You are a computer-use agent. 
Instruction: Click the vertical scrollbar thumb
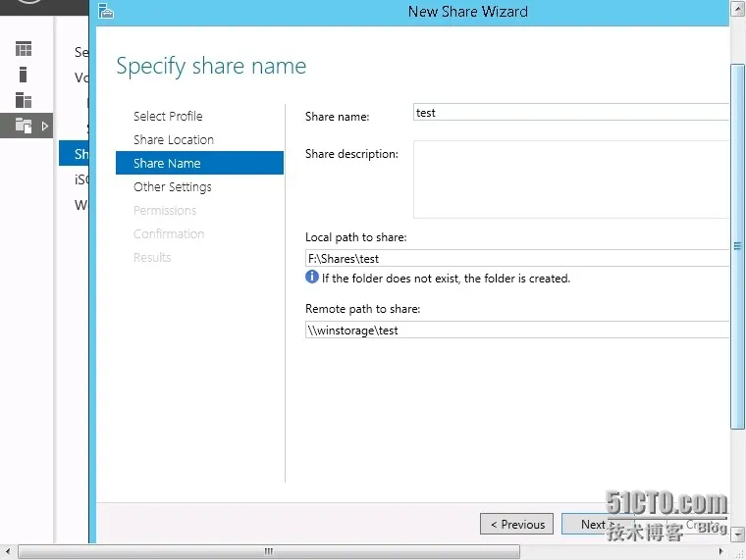tap(737, 246)
